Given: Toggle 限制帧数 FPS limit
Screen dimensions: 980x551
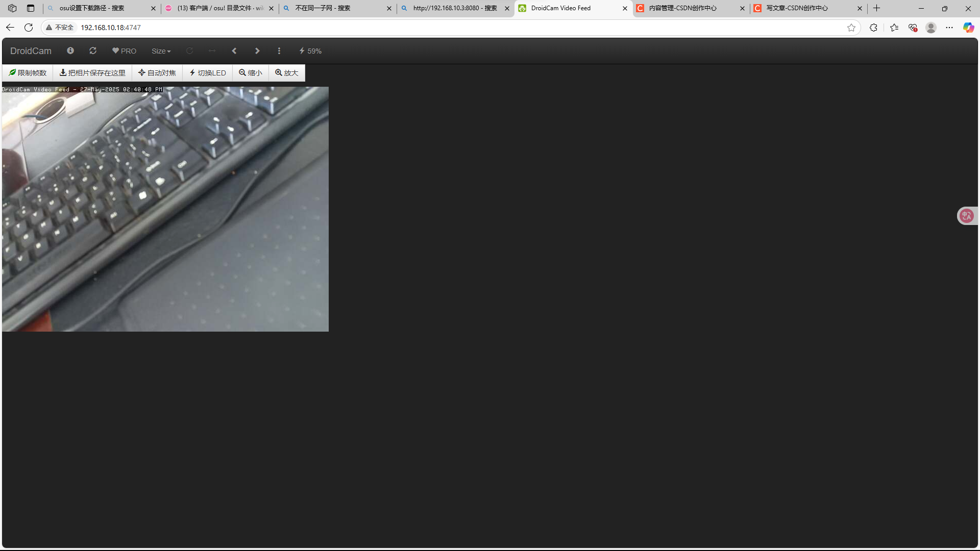Looking at the screenshot, I should pyautogui.click(x=28, y=73).
